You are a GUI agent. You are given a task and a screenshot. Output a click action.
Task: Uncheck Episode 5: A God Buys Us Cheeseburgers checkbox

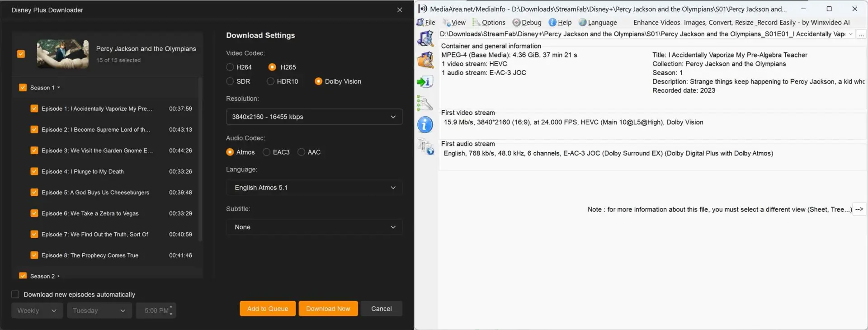coord(34,192)
